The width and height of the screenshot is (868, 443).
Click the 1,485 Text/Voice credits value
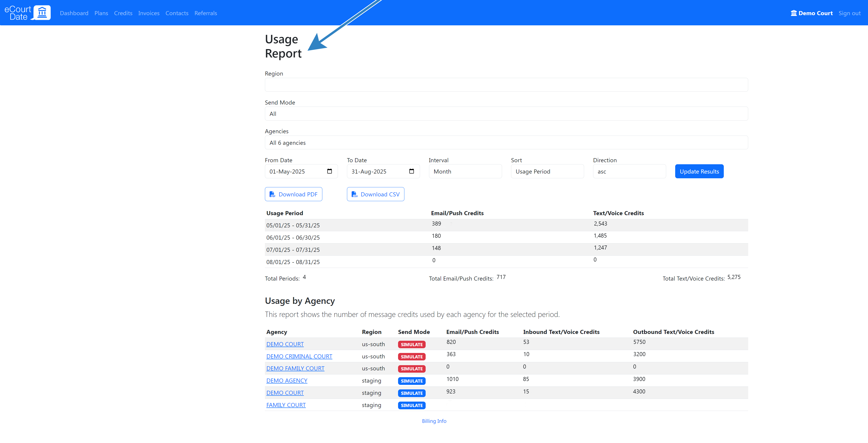(x=600, y=236)
